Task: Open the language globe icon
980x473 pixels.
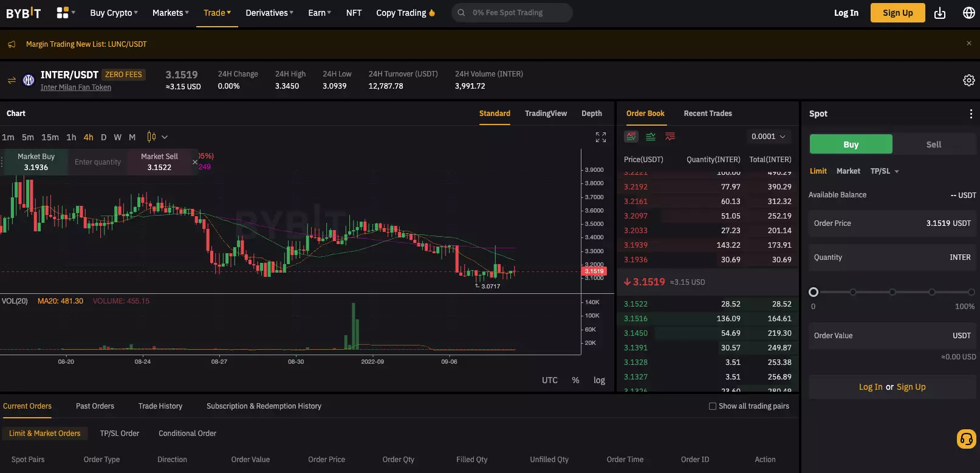Action: [969, 13]
